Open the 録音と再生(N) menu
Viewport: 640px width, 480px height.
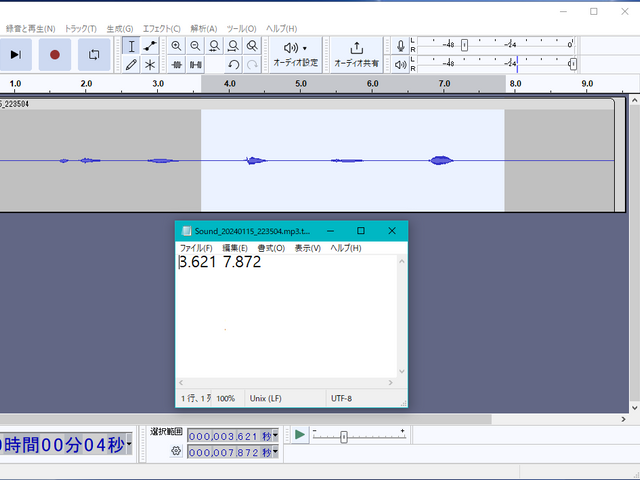31,29
